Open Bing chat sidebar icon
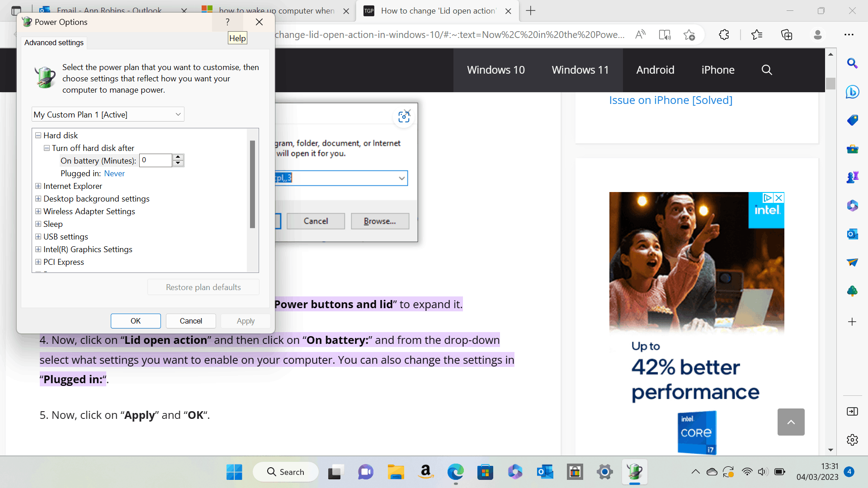 coord(852,92)
